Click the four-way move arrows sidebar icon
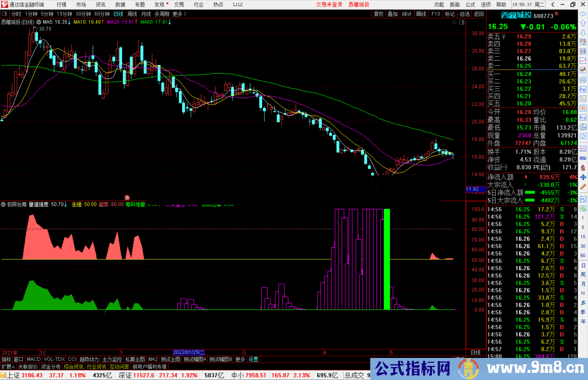 point(583,177)
